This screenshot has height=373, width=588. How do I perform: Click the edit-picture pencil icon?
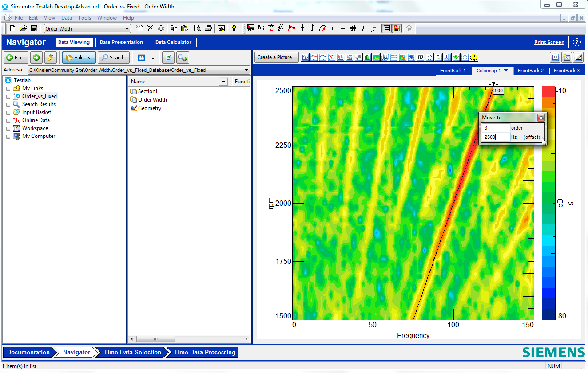578,57
